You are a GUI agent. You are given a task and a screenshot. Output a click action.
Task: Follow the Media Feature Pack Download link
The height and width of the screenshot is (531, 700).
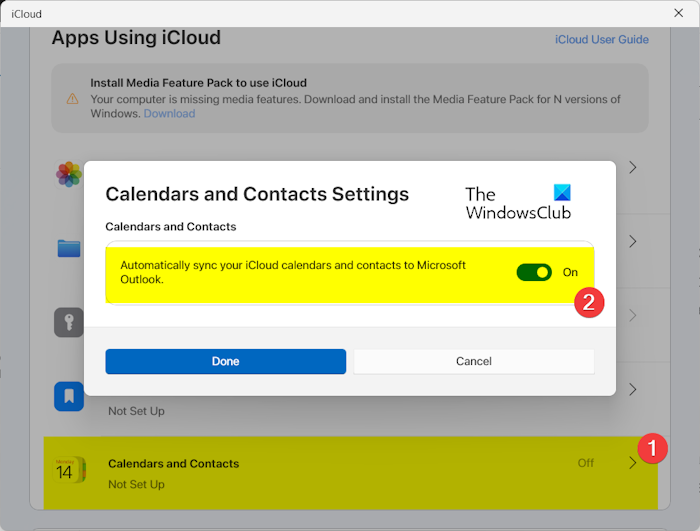coord(169,113)
